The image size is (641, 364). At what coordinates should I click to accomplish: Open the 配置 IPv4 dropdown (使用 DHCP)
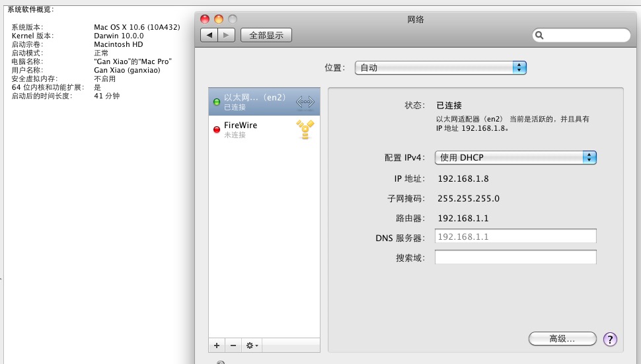(x=515, y=157)
